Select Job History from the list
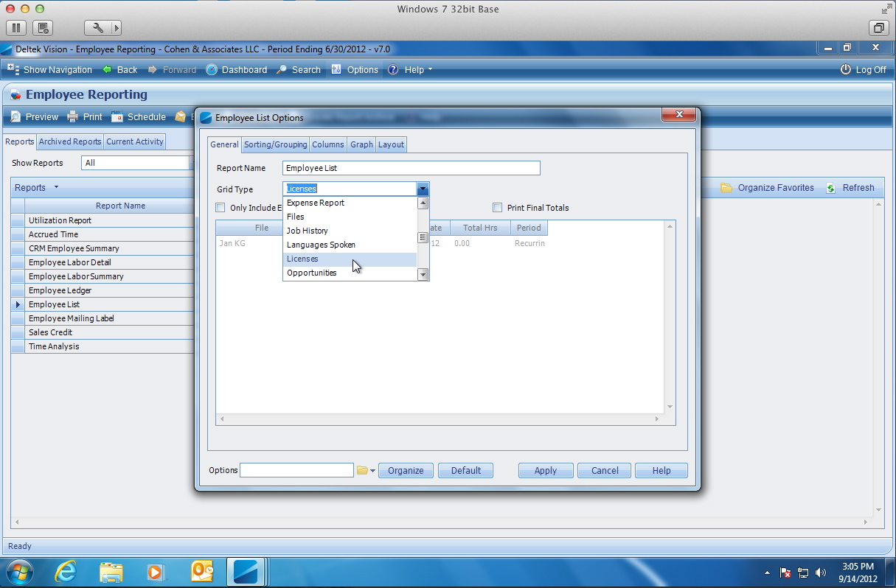 308,231
